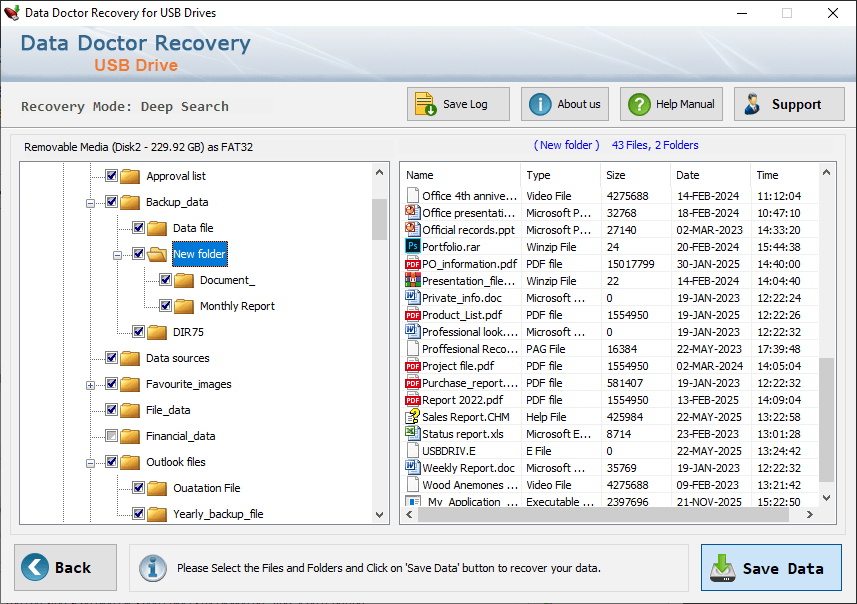The image size is (857, 604).
Task: Click the Support person icon
Action: pos(752,104)
